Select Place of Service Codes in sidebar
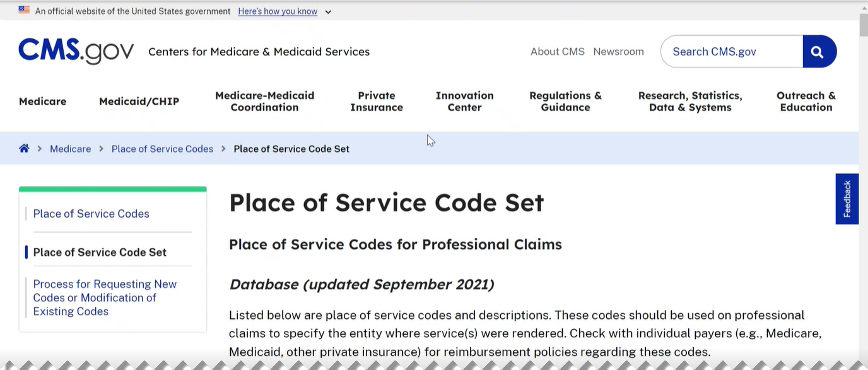868x370 pixels. point(91,214)
